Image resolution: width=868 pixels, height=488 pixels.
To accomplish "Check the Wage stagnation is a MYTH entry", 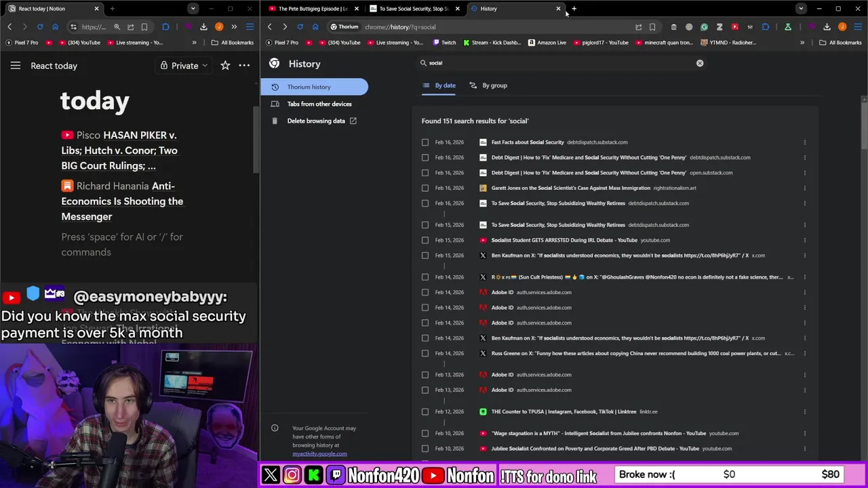I will pyautogui.click(x=425, y=433).
